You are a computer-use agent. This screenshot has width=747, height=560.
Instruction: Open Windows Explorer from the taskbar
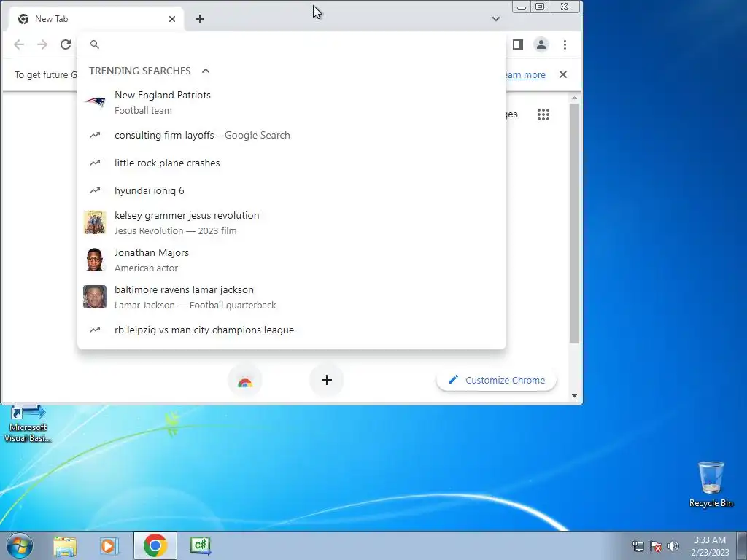65,545
